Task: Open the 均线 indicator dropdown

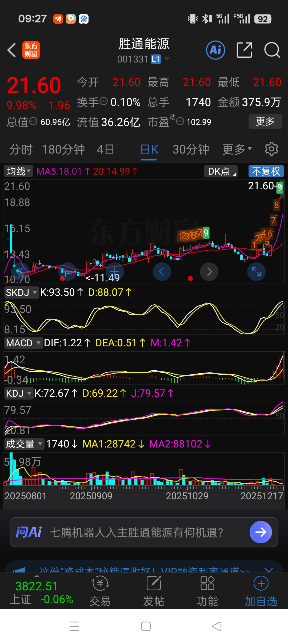Action: point(18,171)
